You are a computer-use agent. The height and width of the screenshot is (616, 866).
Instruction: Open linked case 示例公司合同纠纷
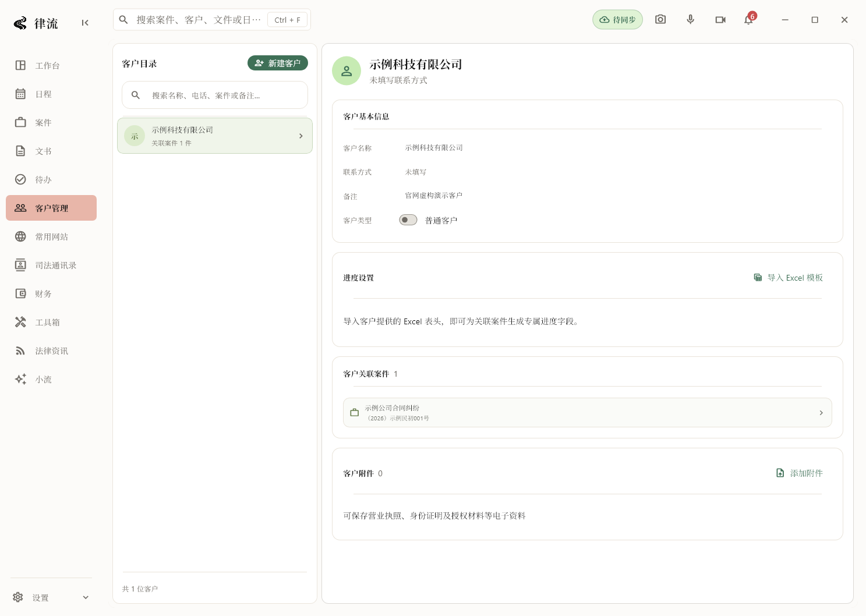point(588,413)
